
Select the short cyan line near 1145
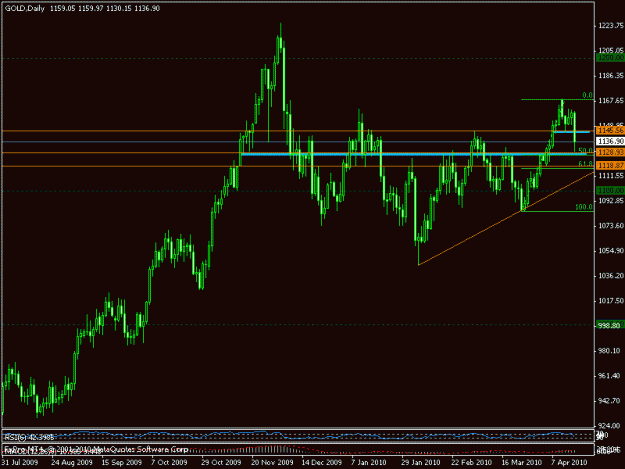coord(572,132)
